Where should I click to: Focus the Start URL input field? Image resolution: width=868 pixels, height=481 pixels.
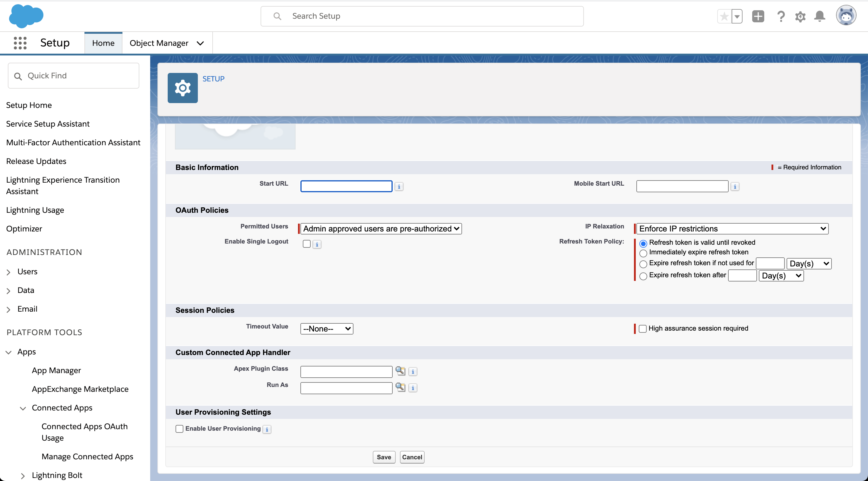347,186
